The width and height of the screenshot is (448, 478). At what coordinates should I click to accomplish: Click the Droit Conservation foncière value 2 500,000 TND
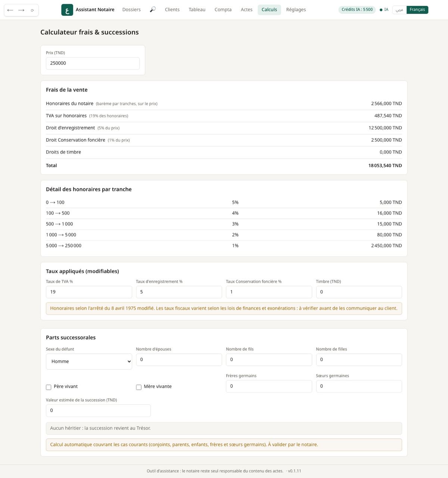tap(386, 140)
